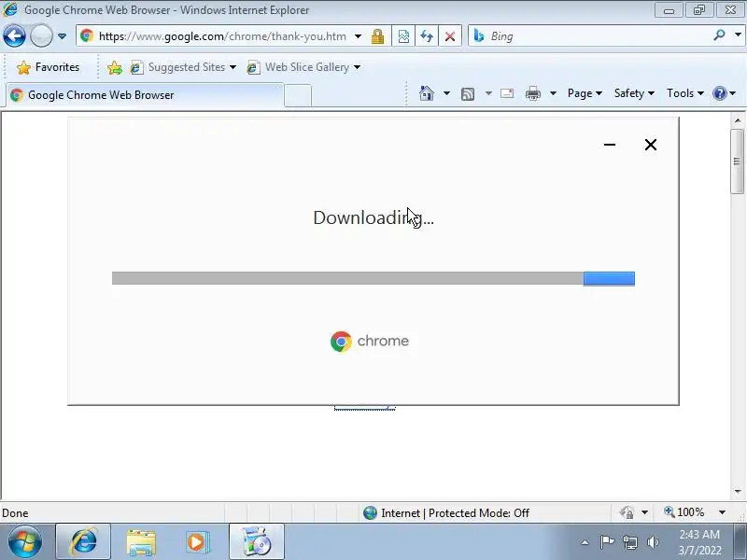Click the Read Mail icon
Screen dimensions: 747x560
507,93
